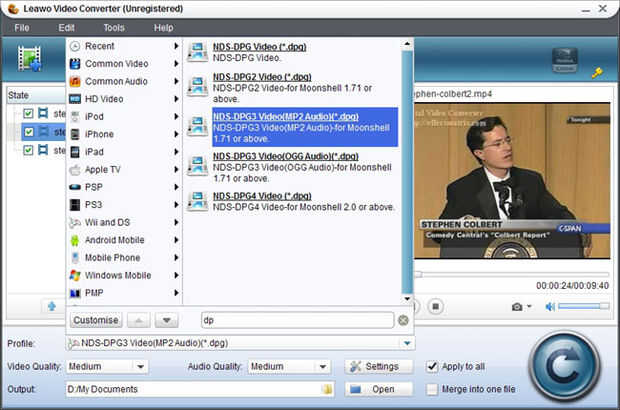This screenshot has width=620, height=410.
Task: Select NDS-DPG3 Video(OGG Audio) profile link
Action: (285, 157)
